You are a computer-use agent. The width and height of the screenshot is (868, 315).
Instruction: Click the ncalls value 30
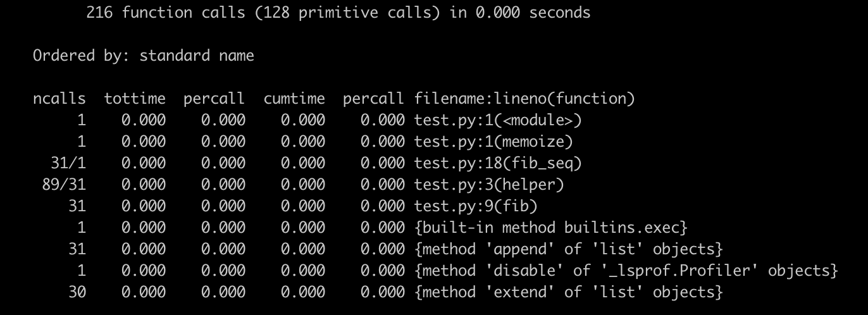(x=77, y=292)
